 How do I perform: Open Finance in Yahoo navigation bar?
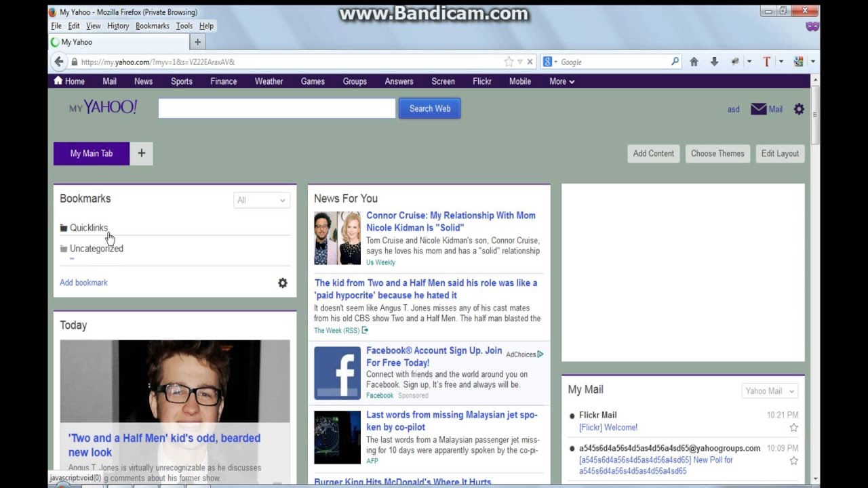click(224, 81)
